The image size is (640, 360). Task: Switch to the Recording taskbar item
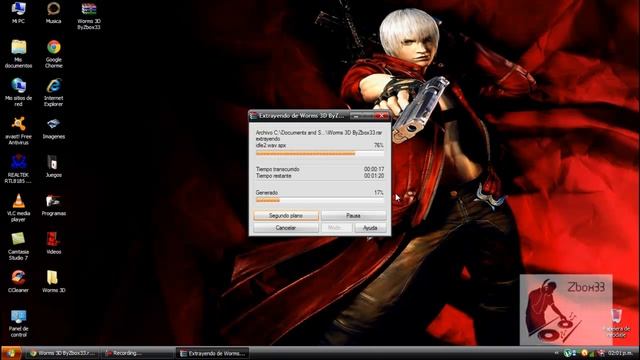click(x=137, y=353)
